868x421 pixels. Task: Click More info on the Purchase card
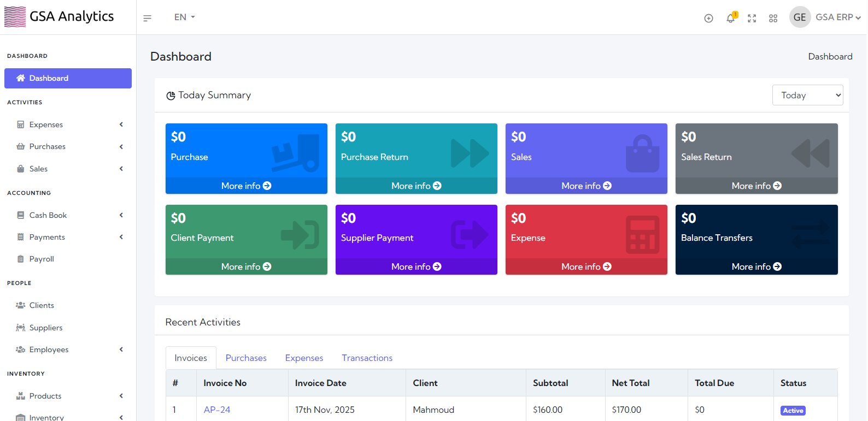point(246,186)
